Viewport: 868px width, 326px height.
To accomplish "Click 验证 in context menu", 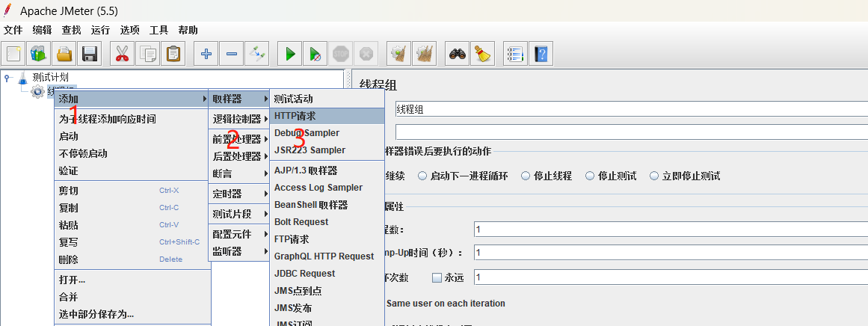I will [x=132, y=171].
